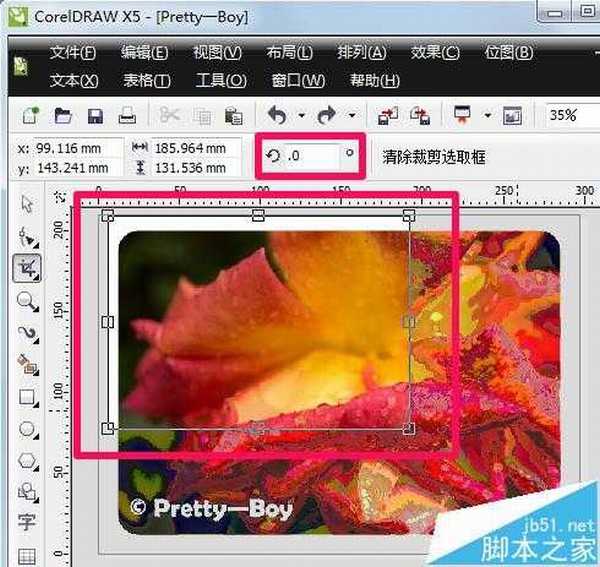Pick the Ellipse tool
Image resolution: width=600 pixels, height=567 pixels.
coord(27,429)
